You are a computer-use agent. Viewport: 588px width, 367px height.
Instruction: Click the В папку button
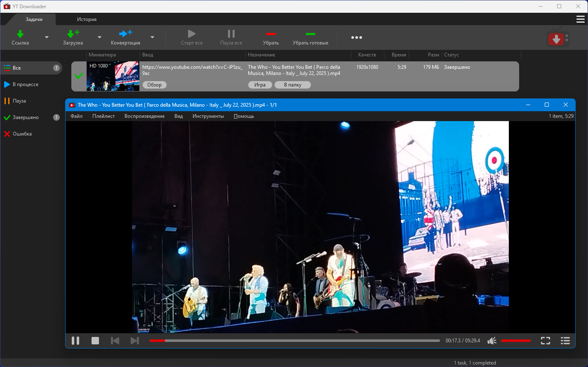click(293, 85)
